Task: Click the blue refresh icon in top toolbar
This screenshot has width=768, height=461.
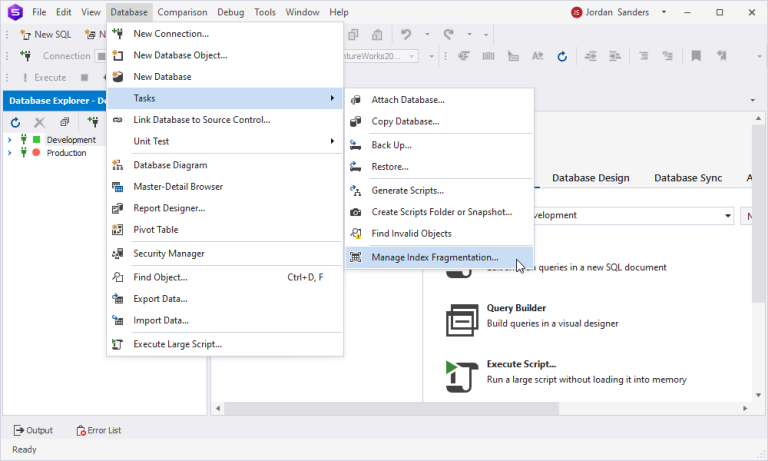Action: [562, 56]
